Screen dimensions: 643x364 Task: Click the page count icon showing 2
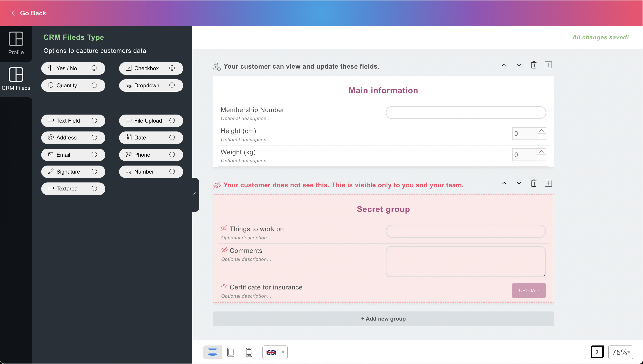tap(597, 352)
